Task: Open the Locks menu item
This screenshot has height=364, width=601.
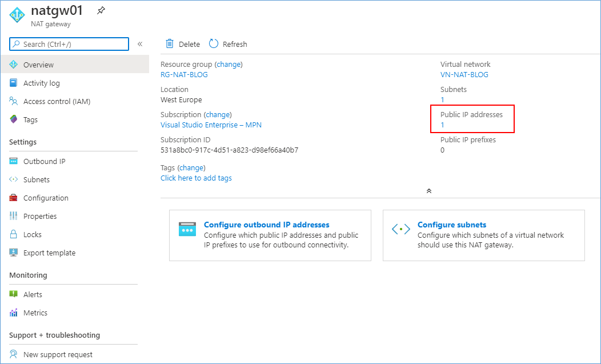Action: click(x=32, y=235)
